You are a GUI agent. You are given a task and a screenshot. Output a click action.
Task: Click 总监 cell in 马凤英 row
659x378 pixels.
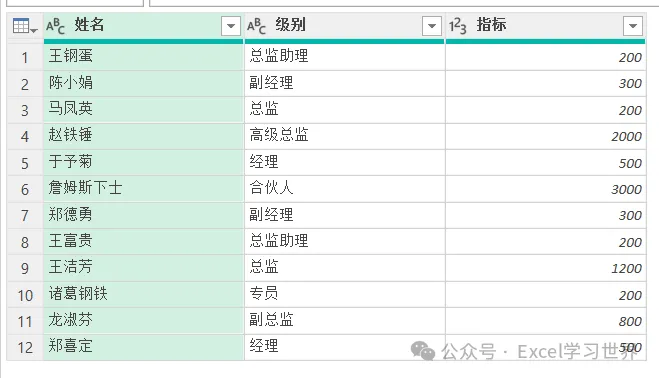coord(345,110)
